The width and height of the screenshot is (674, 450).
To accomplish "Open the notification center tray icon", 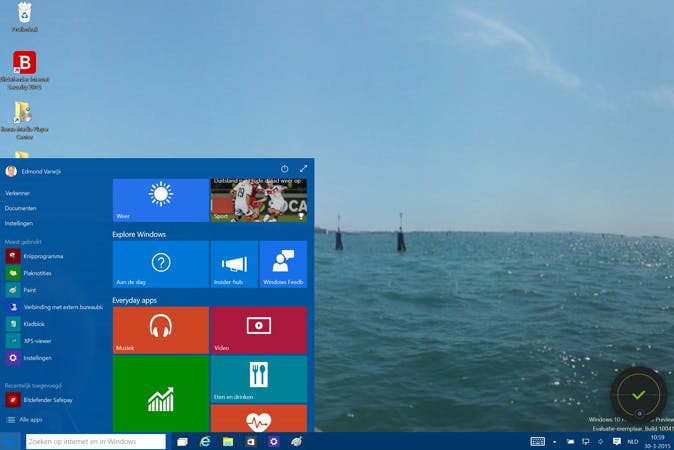I will tap(616, 441).
